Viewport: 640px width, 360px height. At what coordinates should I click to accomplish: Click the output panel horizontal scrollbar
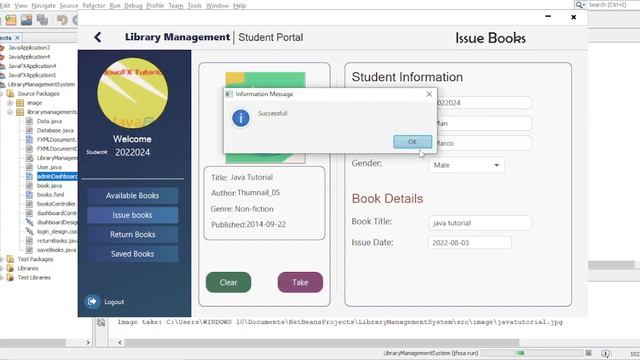pos(322,342)
